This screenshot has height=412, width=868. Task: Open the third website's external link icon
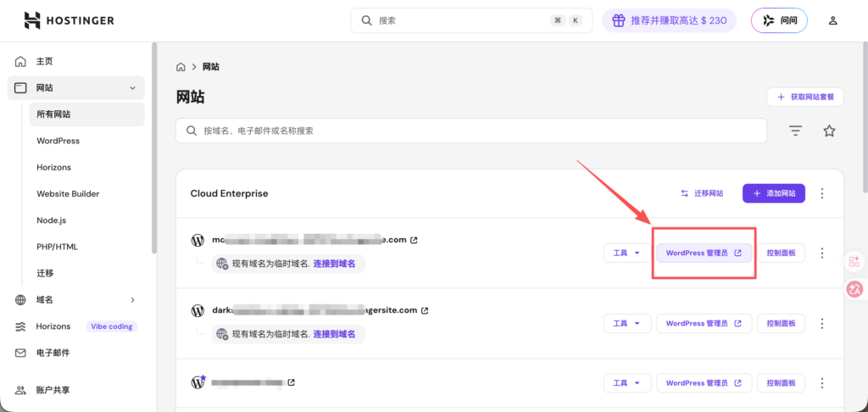point(292,382)
